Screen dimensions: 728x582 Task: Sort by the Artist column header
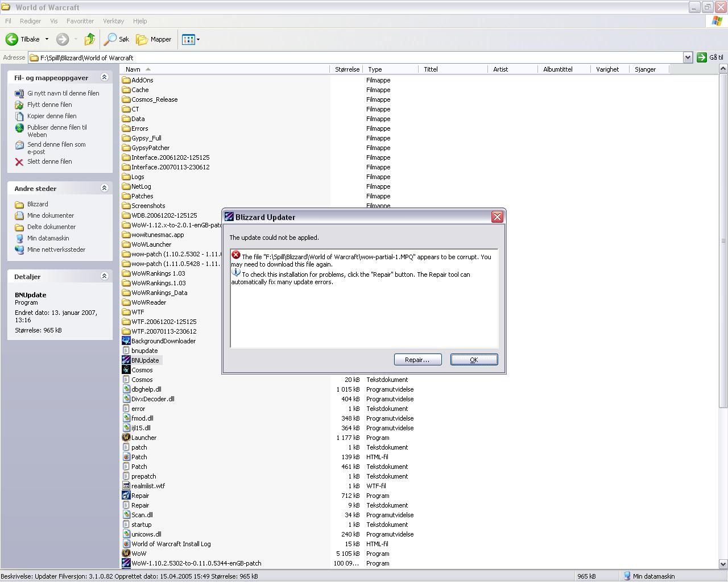click(x=512, y=69)
